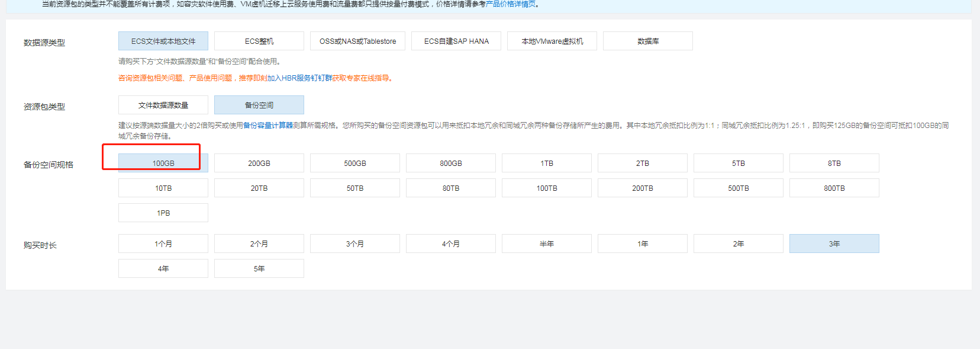
Task: Click the 备份空间规格 label
Action: [x=49, y=165]
